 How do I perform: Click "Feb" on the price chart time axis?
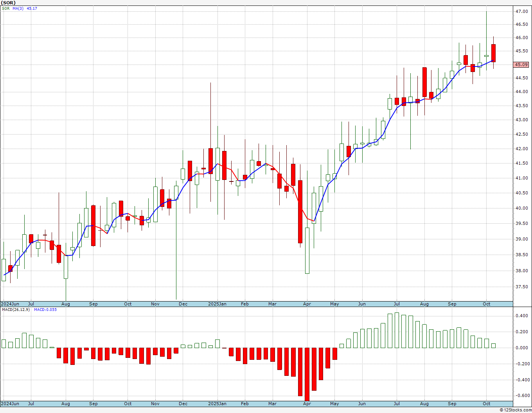point(245,304)
